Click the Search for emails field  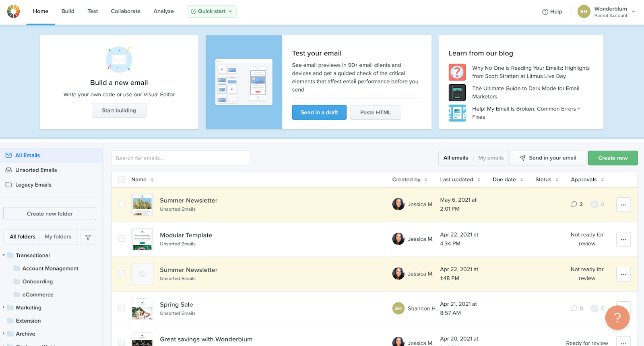click(181, 158)
